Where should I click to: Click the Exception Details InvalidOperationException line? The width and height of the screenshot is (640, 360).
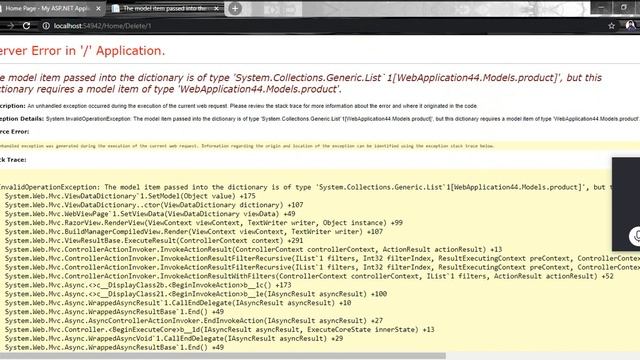pos(319,119)
